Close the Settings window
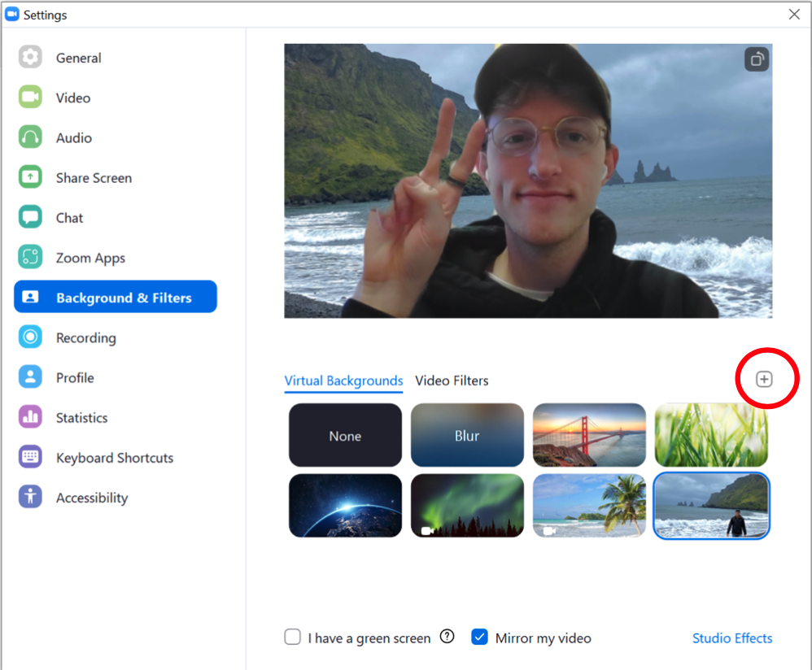 click(x=794, y=14)
